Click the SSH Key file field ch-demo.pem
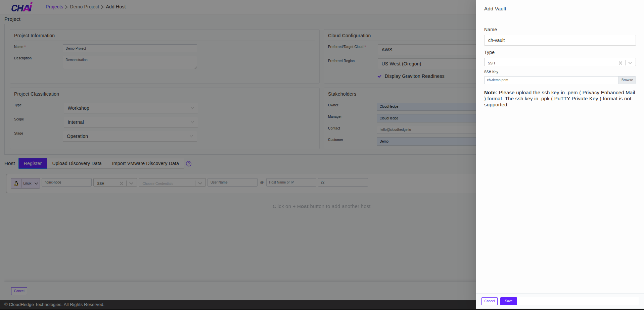Viewport: 644px width, 310px height. 551,80
